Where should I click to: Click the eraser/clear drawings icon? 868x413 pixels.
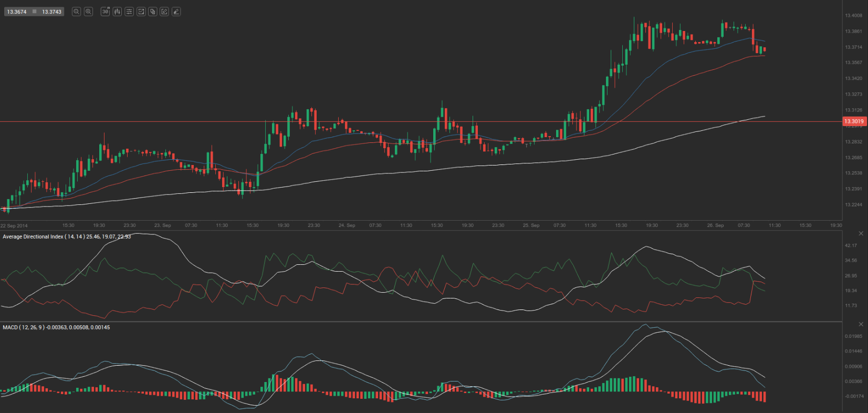tap(176, 12)
